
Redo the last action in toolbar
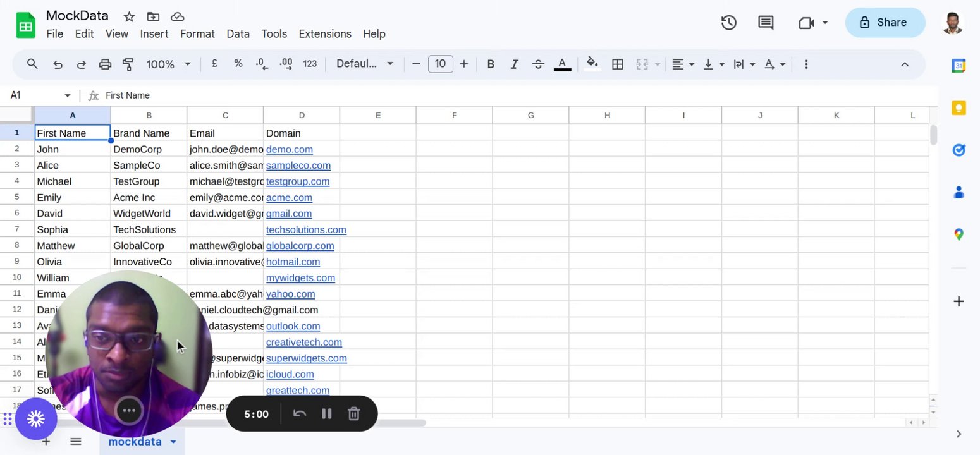pos(81,64)
